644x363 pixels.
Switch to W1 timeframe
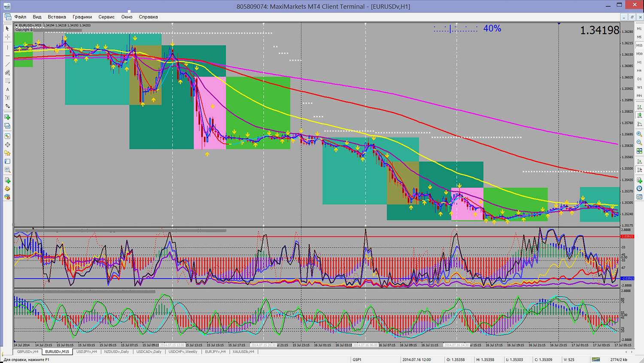[x=639, y=87]
